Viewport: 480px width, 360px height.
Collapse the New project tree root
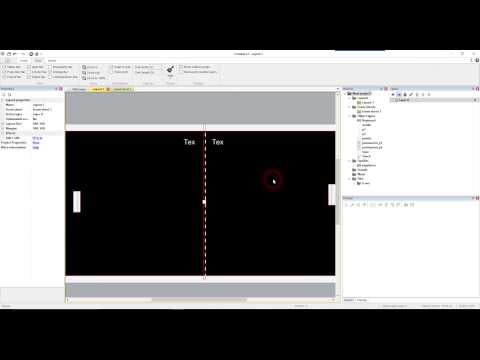[x=344, y=94]
